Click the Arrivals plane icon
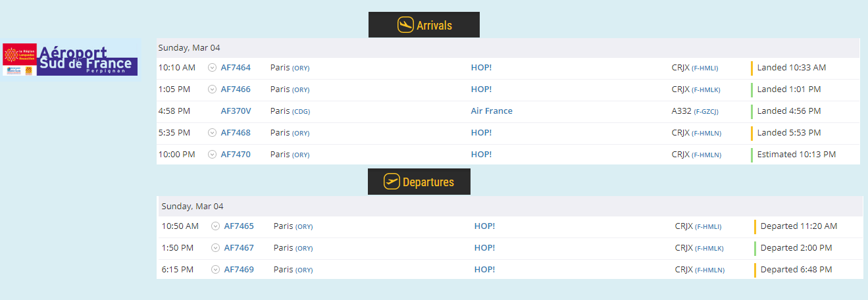The height and width of the screenshot is (300, 868). coord(405,25)
